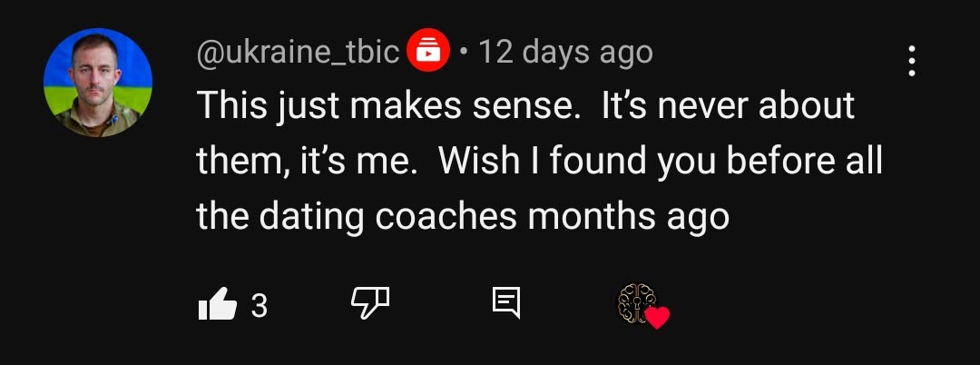Click the red heart on creator badge

657,318
